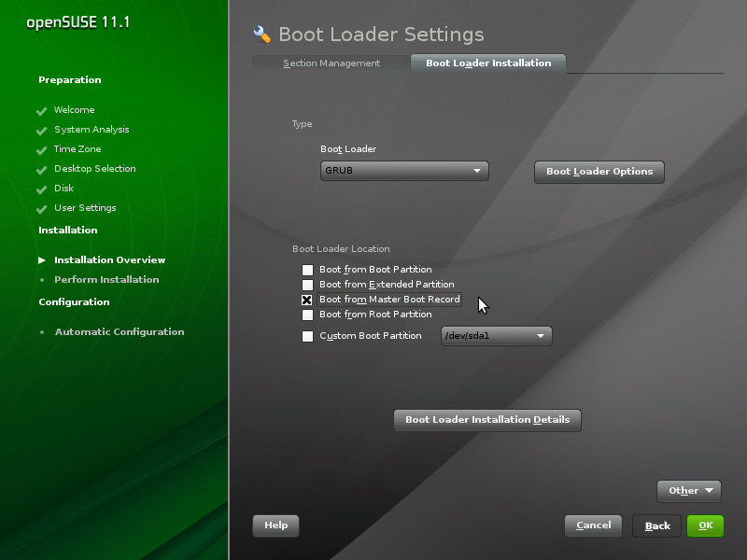Click the Installation Overview step label

pos(109,260)
